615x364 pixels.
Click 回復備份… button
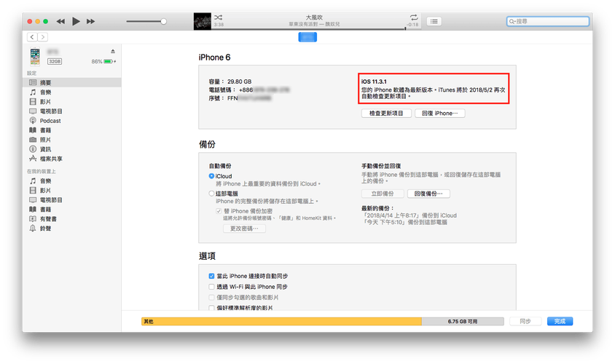pos(428,194)
